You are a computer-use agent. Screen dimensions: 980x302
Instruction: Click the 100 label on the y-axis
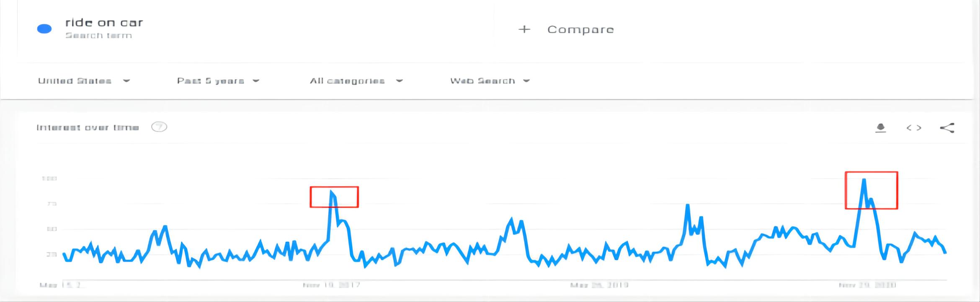pyautogui.click(x=49, y=178)
